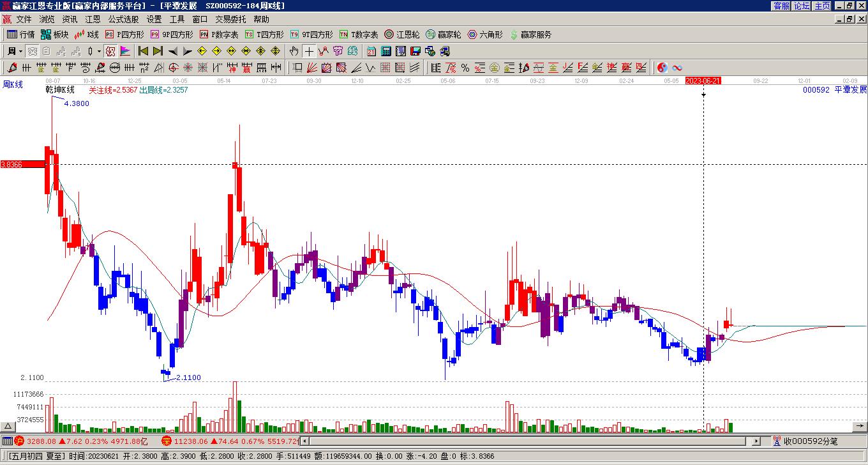Jump to the first bar icon
The image size is (868, 465).
tap(144, 51)
